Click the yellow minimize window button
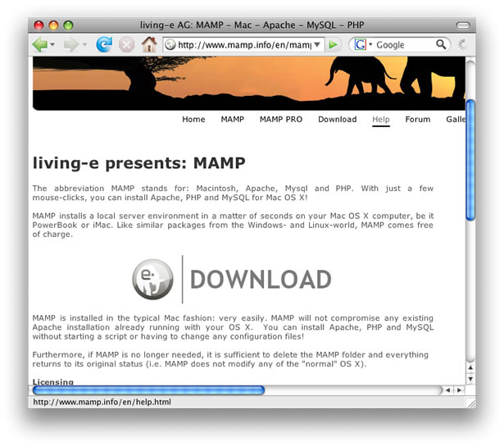Screen dimensions: 504x447 (53, 25)
